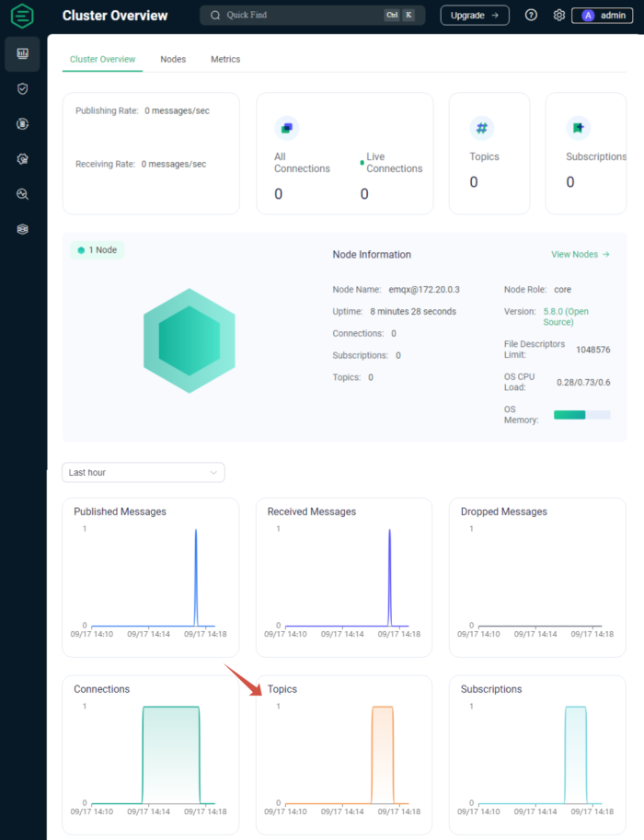This screenshot has width=644, height=840.
Task: Follow the View Nodes link
Action: 580,255
